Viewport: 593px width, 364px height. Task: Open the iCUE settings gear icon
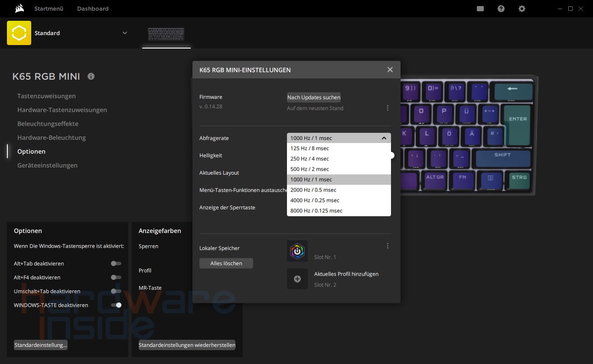(522, 9)
